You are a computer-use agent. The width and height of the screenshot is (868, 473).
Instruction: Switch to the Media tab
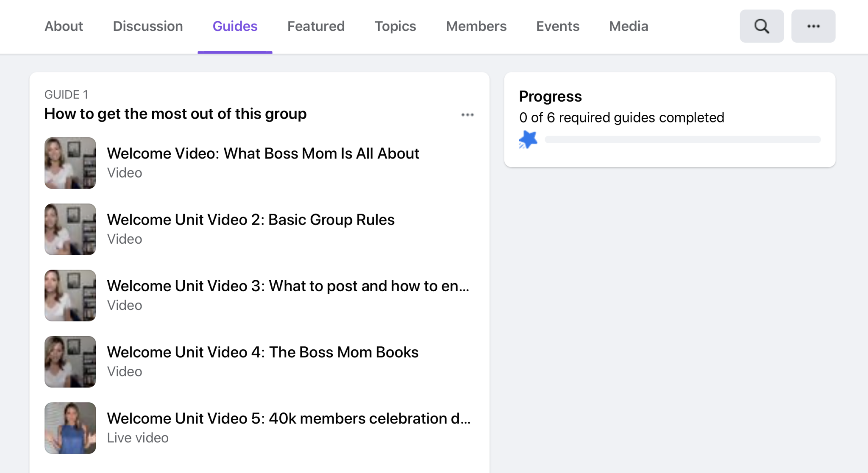(628, 26)
